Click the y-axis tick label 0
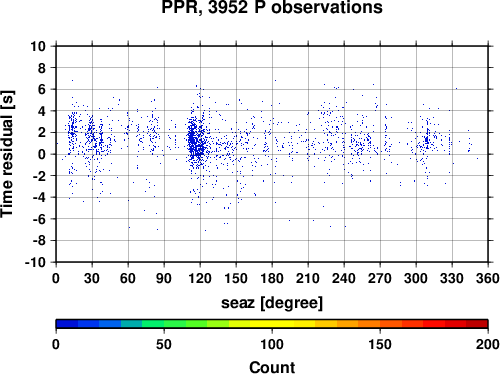500x374 pixels. pyautogui.click(x=42, y=154)
